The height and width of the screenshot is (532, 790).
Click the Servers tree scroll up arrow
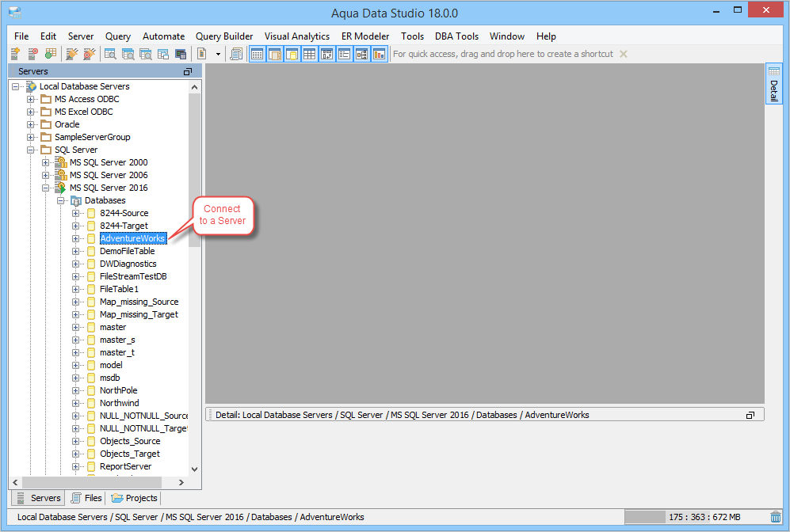[x=194, y=87]
